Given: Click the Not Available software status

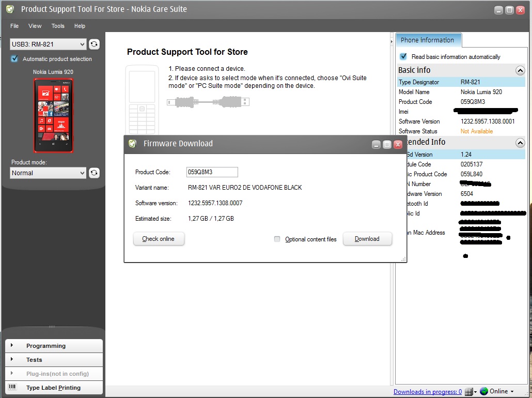Looking at the screenshot, I should pyautogui.click(x=477, y=131).
